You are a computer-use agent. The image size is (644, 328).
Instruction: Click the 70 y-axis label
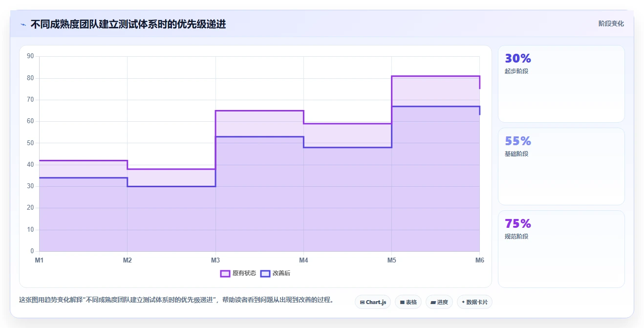coord(30,100)
